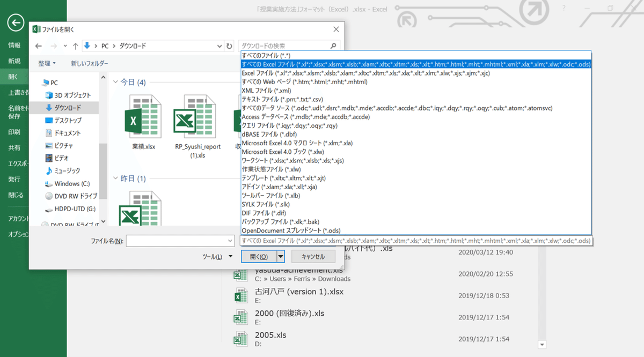Click the navigation pane scrollbar up arrow
644x357 pixels.
coord(103,78)
